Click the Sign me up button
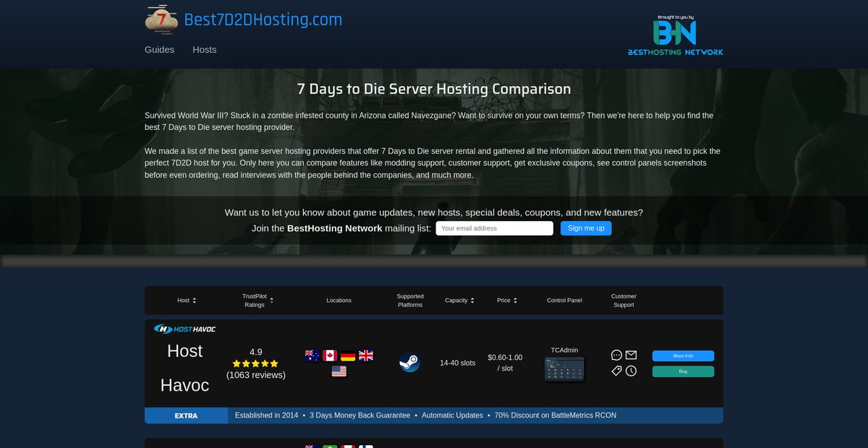Viewport: 868px width, 448px height. (586, 228)
